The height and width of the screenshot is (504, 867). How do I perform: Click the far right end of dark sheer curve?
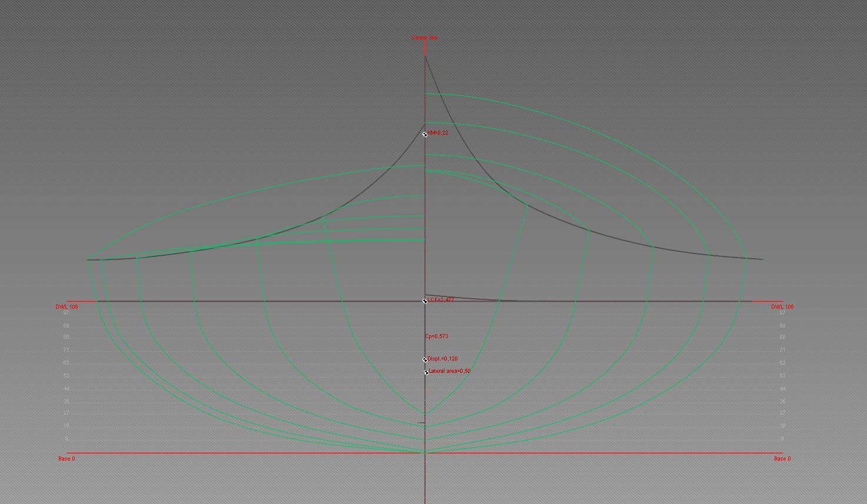coord(762,259)
